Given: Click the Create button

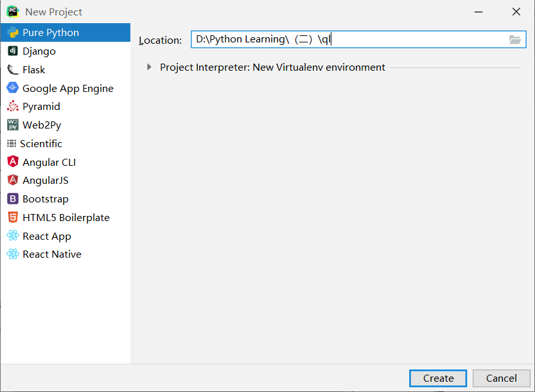Looking at the screenshot, I should (x=439, y=378).
